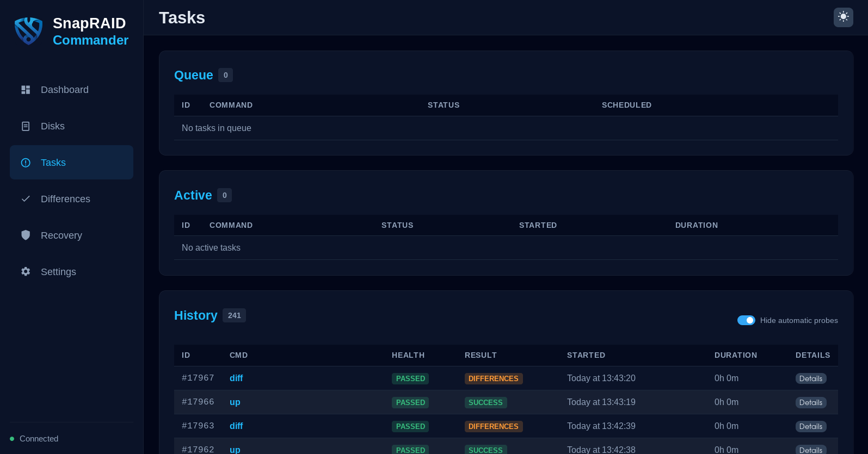Click the Dashboard grid icon
This screenshot has width=868, height=454.
tap(26, 90)
